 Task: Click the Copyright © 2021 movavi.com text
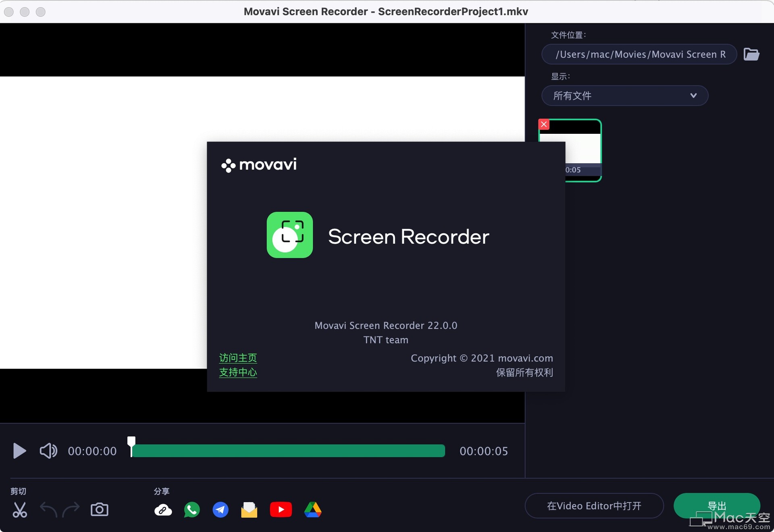pyautogui.click(x=482, y=358)
